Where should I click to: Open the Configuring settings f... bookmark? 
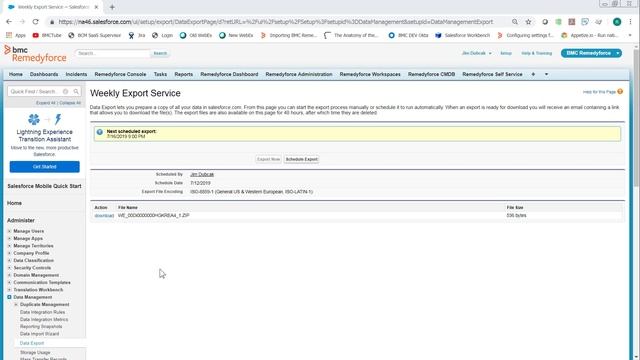(x=526, y=36)
